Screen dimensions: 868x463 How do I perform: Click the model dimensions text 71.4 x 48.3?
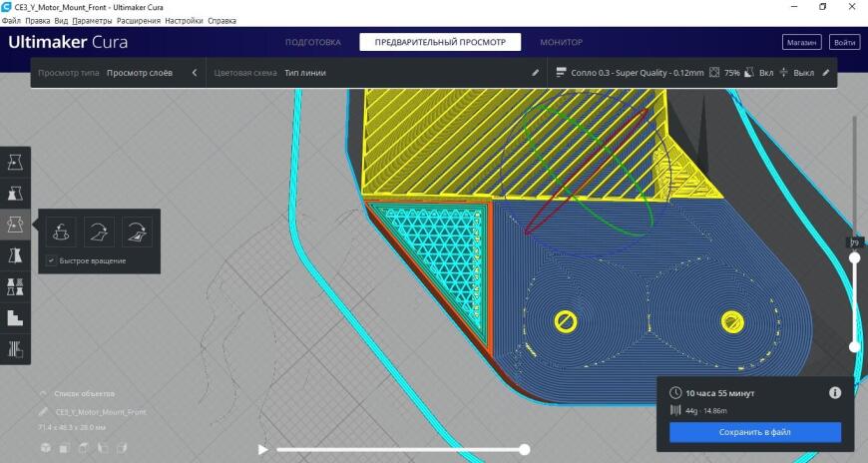coord(72,427)
